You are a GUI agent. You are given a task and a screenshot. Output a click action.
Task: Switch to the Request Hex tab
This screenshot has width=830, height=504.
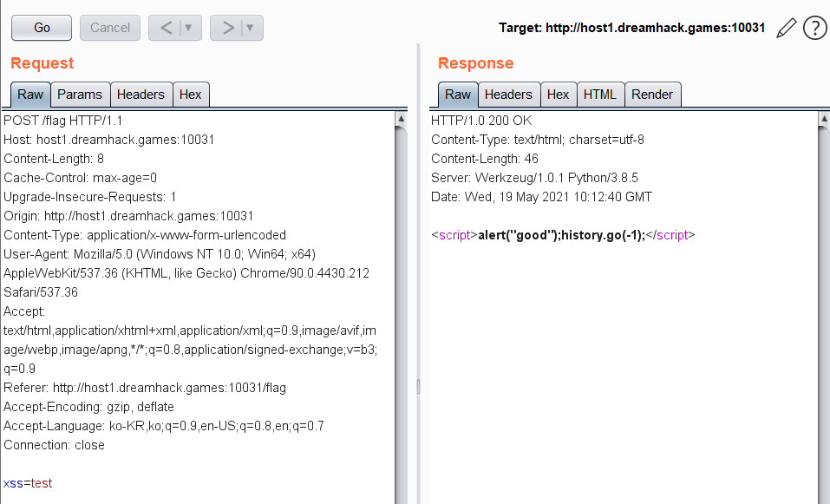click(x=191, y=95)
